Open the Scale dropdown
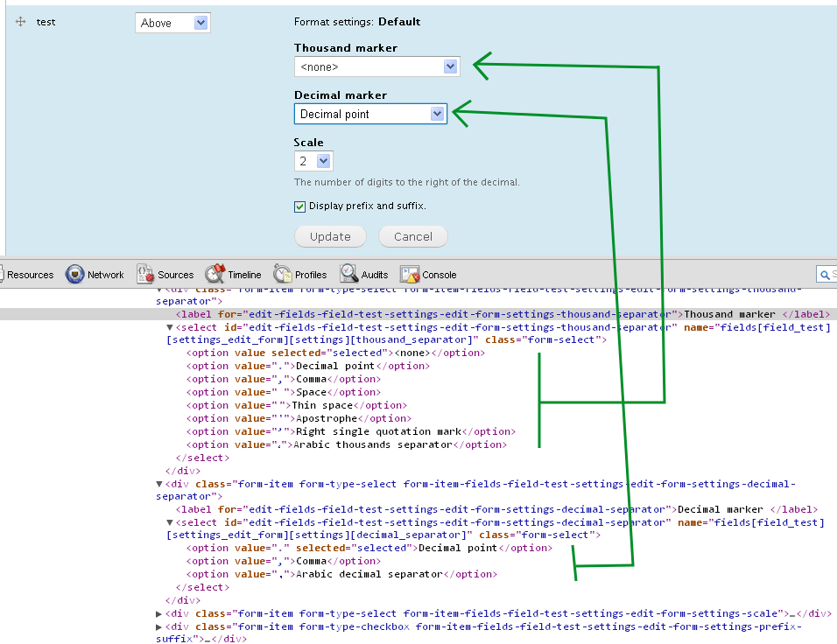This screenshot has height=644, width=837. [313, 161]
